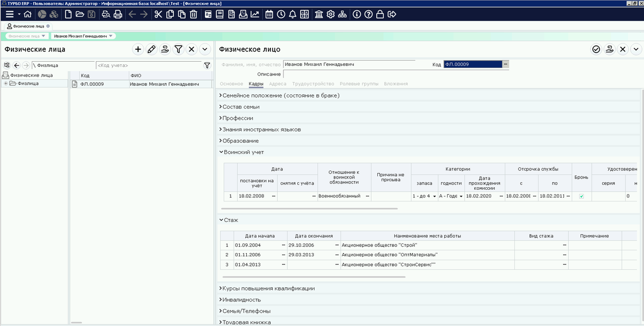Go to the home screen icon

(x=28, y=14)
